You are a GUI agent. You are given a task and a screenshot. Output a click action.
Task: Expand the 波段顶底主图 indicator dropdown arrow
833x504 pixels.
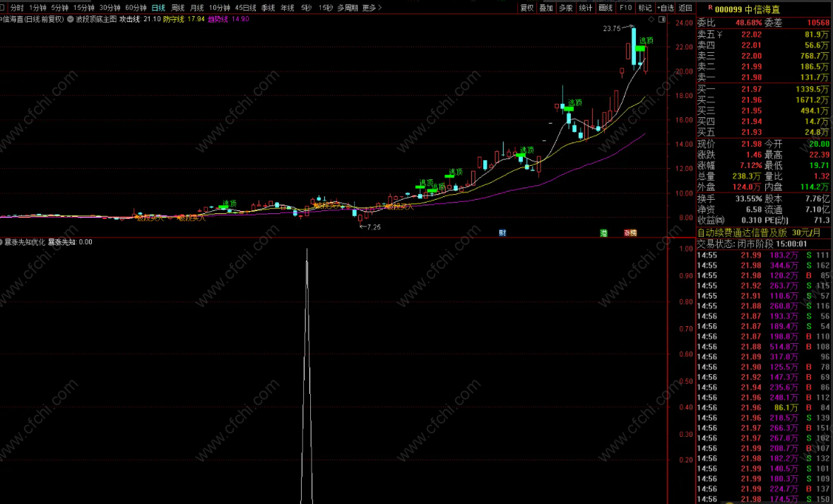point(71,19)
